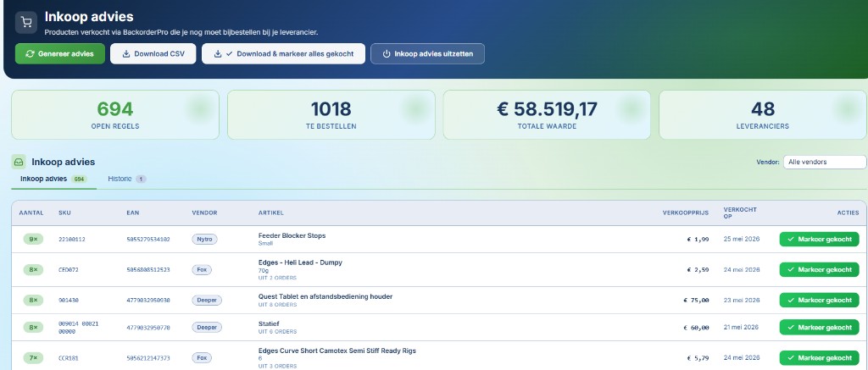Mark Statief row as gekocht
868x370 pixels.
(819, 328)
